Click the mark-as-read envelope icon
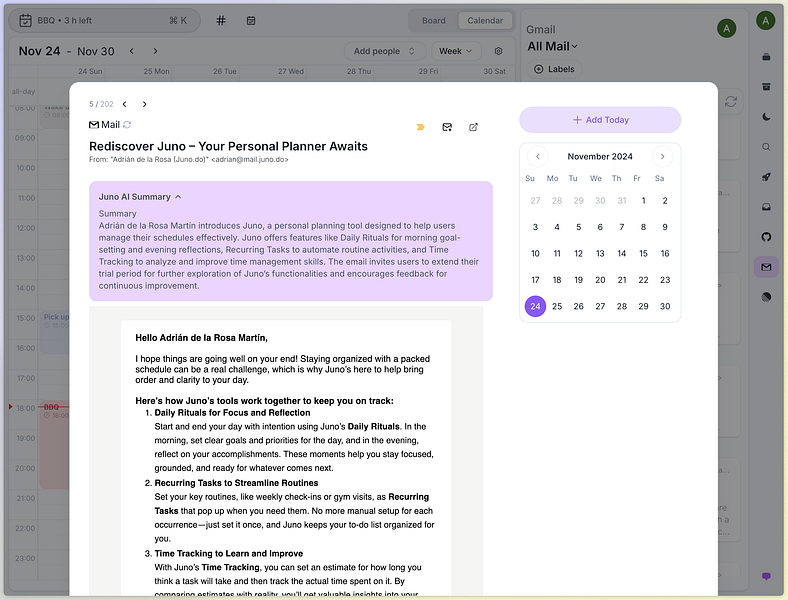788x600 pixels. click(x=447, y=127)
